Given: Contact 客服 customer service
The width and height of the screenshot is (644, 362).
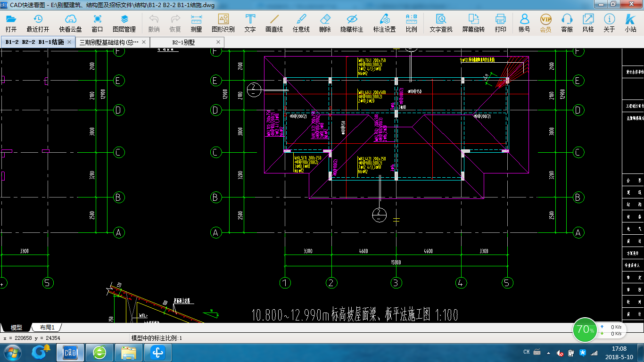Looking at the screenshot, I should pos(567,23).
